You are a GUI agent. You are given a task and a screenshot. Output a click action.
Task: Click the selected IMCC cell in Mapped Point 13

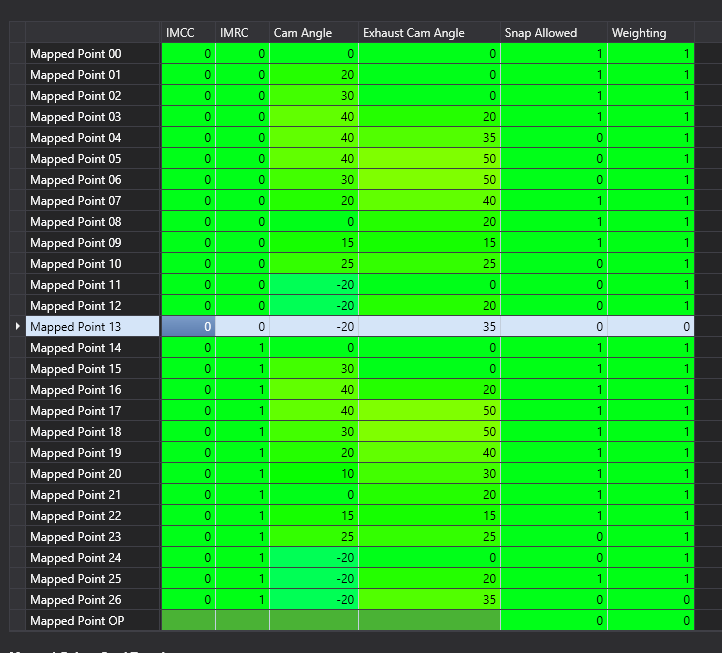point(188,327)
